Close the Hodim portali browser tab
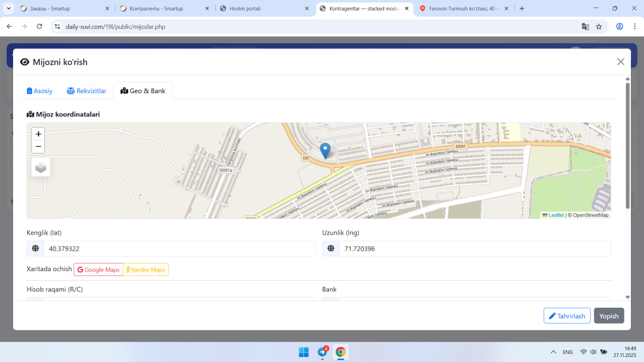 click(307, 9)
